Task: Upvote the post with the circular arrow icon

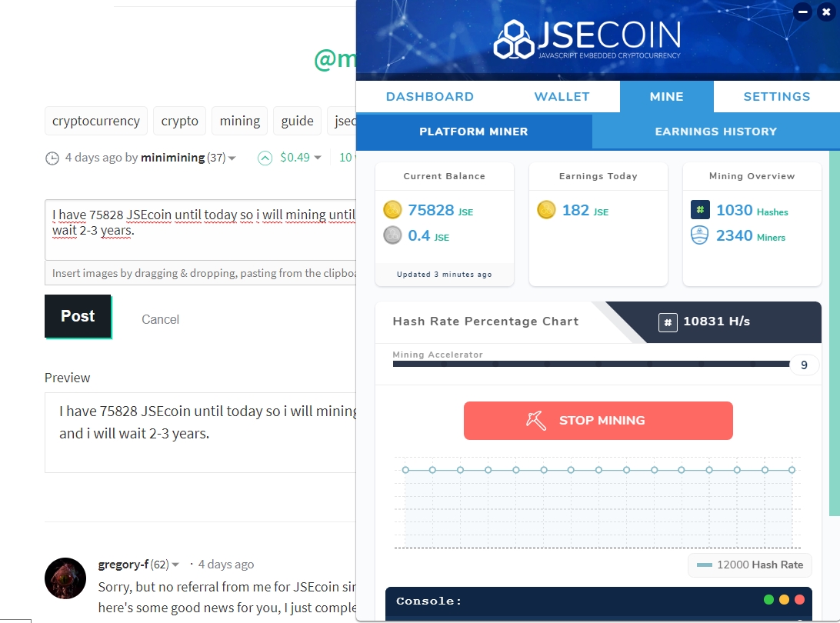Action: [265, 158]
